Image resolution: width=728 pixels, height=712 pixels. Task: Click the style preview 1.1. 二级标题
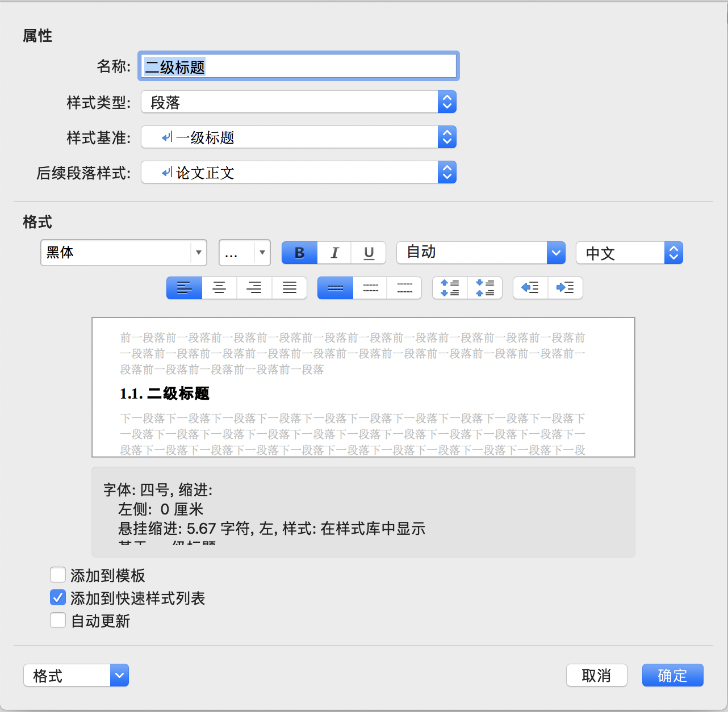tap(165, 393)
